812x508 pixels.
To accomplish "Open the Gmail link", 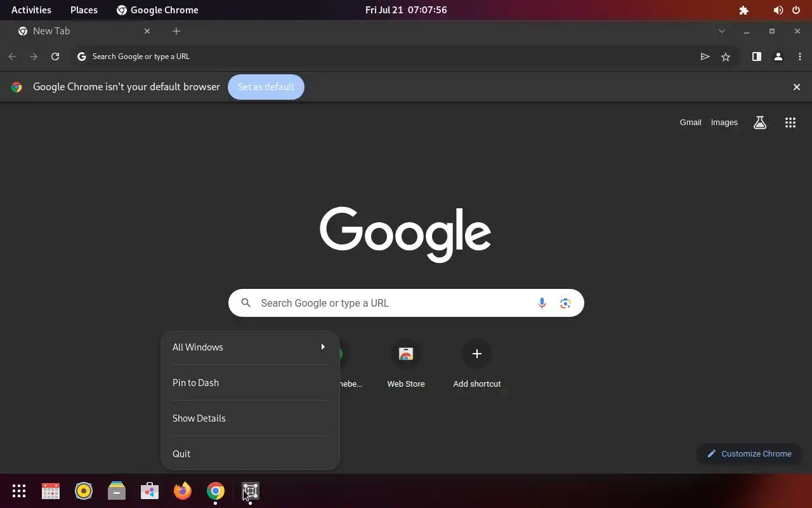I will 690,123.
